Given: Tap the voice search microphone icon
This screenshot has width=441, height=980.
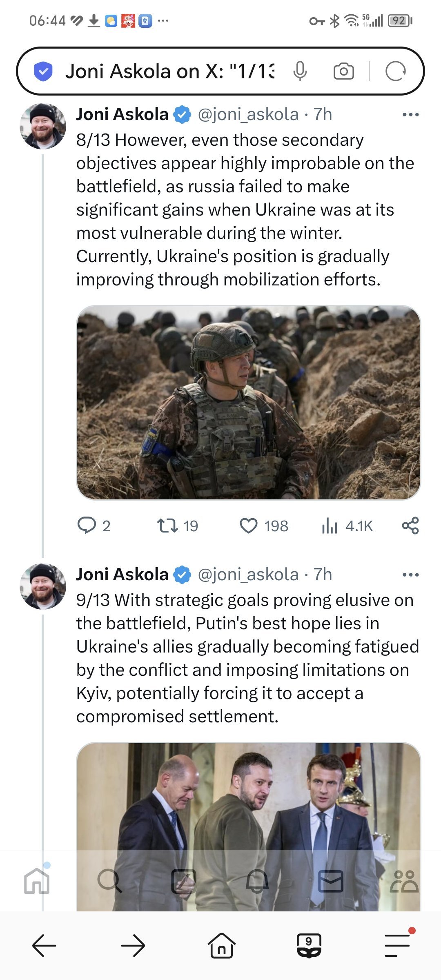Looking at the screenshot, I should [300, 71].
